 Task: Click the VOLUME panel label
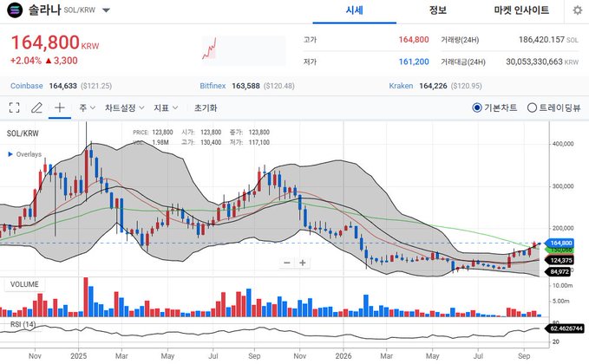coord(24,284)
